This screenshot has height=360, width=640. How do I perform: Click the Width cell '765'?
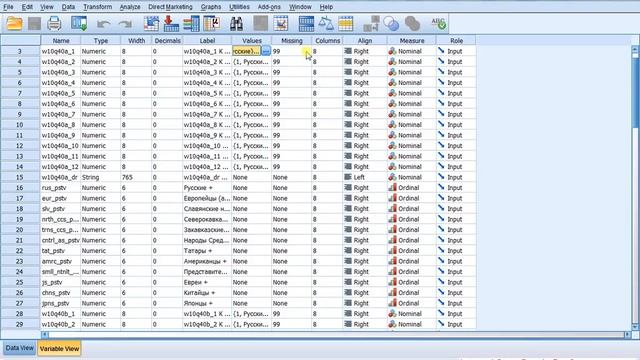tap(136, 177)
